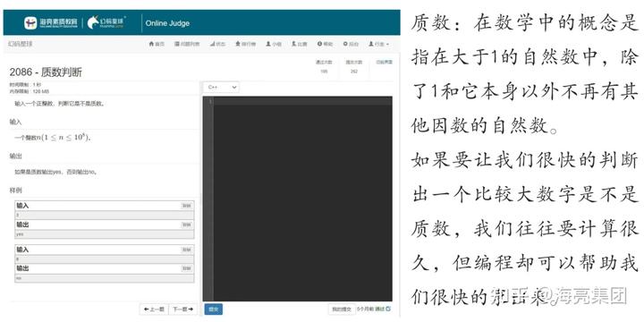Viewport: 644px width, 322px height.
Task: Go to previous problem with 上一题
Action: 154,309
